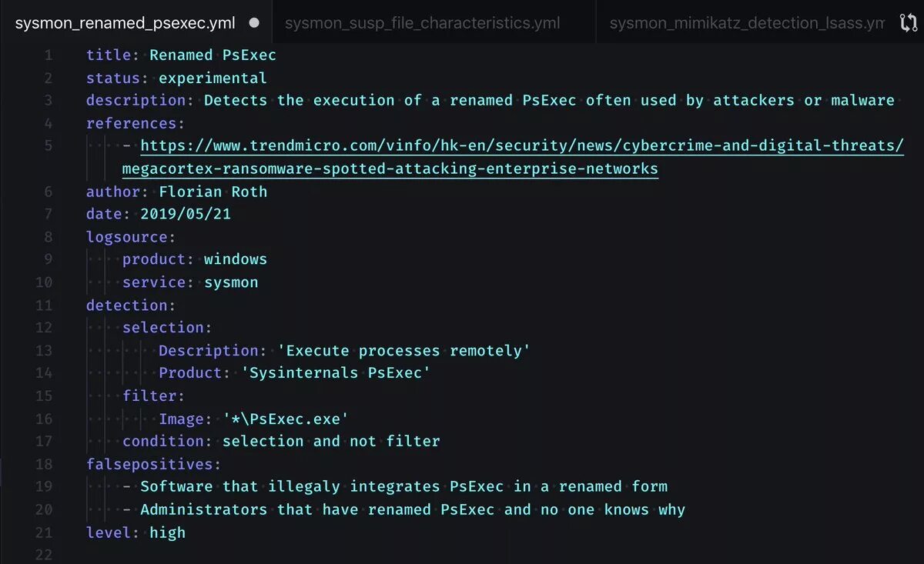Place cursor on author name Florian Roth
The width and height of the screenshot is (924, 564).
[213, 192]
